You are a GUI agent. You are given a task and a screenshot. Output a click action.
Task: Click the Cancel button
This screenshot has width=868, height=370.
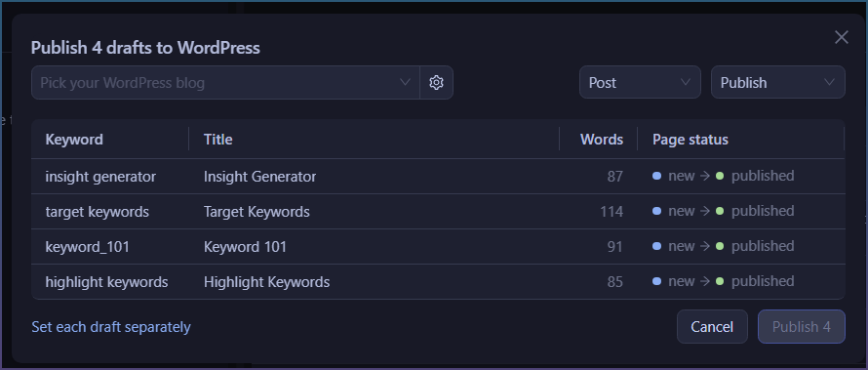point(712,327)
